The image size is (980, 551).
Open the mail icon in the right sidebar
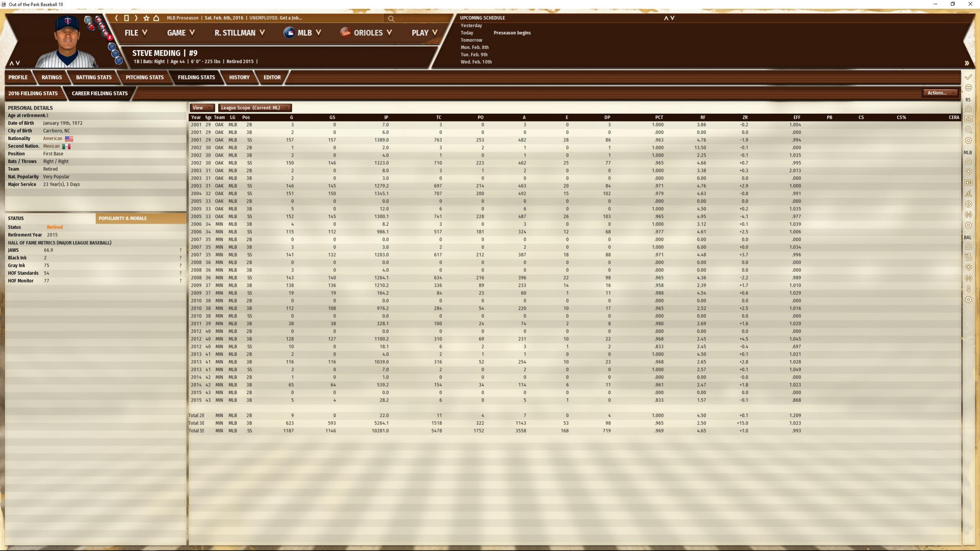point(969,119)
